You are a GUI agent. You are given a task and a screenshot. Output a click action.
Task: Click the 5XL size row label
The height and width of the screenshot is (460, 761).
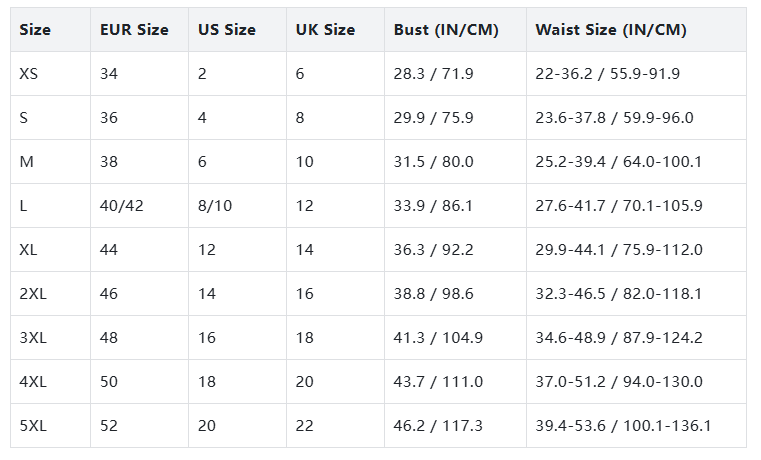pos(33,426)
